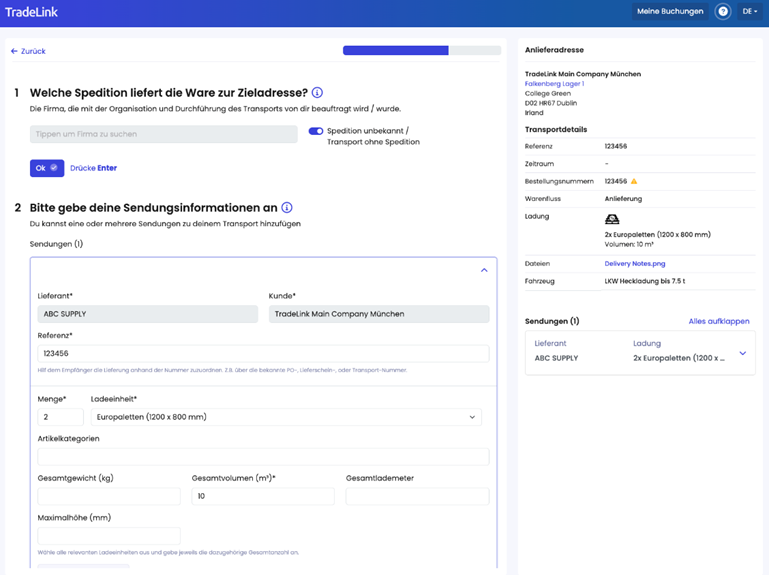Screen dimensions: 769x575
Task: Click the help question mark icon
Action: tap(722, 12)
